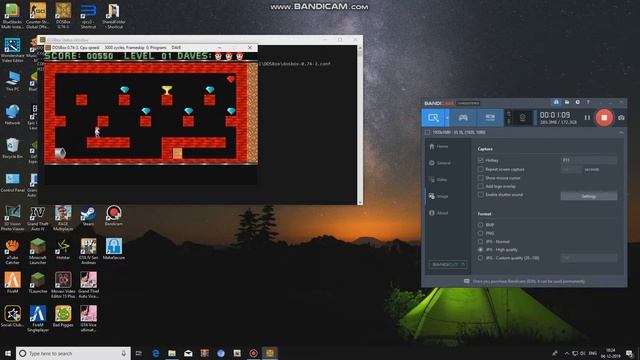The height and width of the screenshot is (360, 640).
Task: Open TLauncher desktop icon
Action: [38, 283]
